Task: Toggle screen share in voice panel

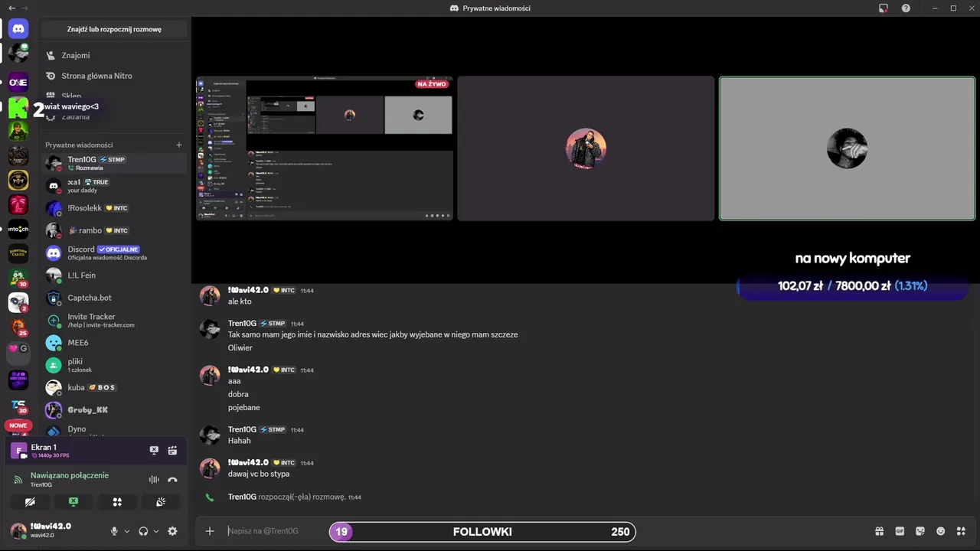Action: pyautogui.click(x=73, y=502)
